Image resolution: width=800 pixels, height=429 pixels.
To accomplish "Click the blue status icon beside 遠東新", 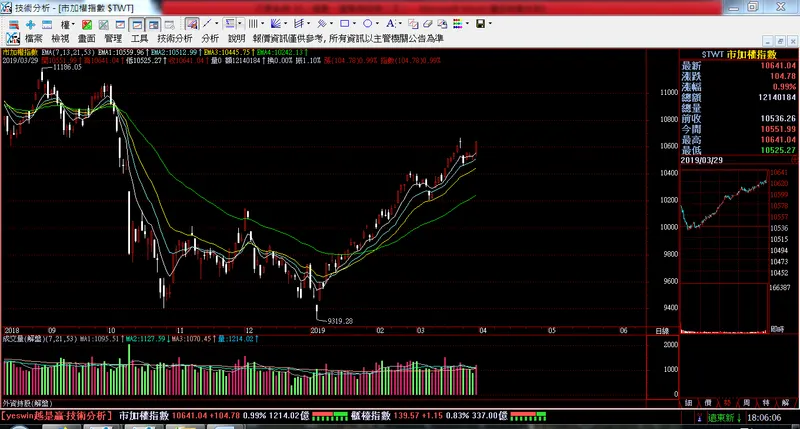I will point(699,418).
